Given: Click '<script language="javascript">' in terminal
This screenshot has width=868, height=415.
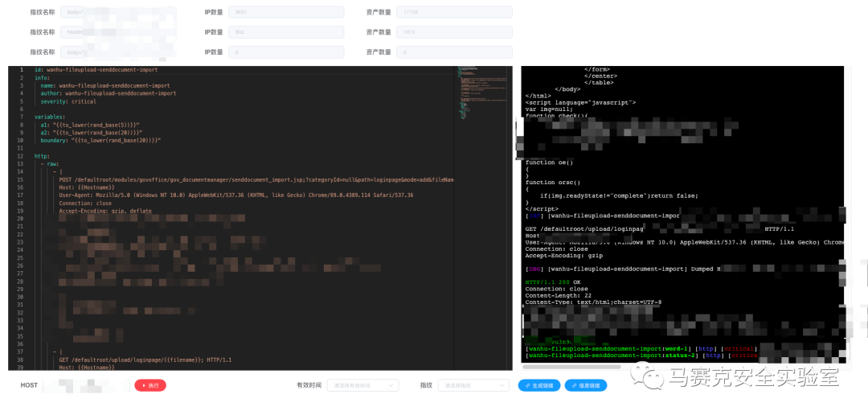Looking at the screenshot, I should point(581,102).
